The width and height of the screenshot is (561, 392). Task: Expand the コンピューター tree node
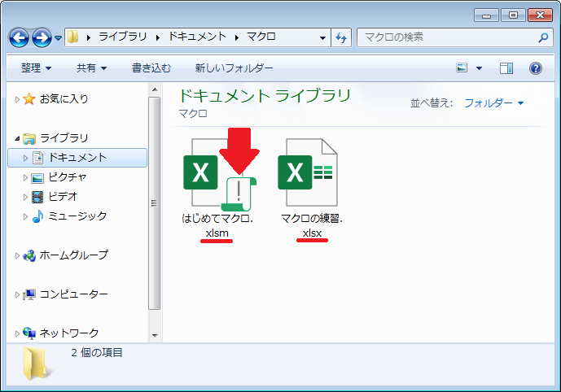pos(17,294)
